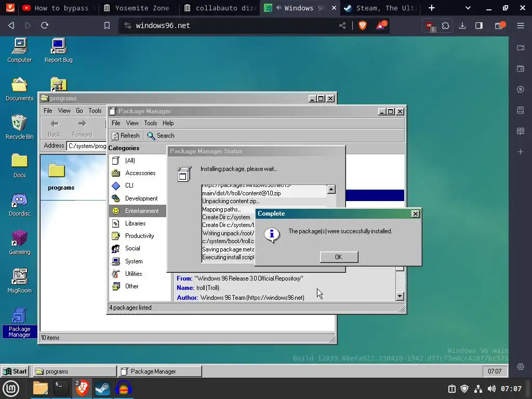This screenshot has height=399, width=532.
Task: Click Brave Shields lion icon
Action: [x=362, y=25]
